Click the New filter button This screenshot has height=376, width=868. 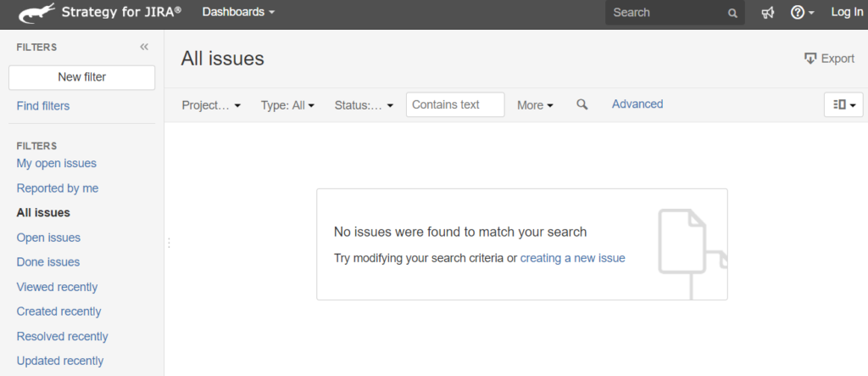pyautogui.click(x=82, y=77)
